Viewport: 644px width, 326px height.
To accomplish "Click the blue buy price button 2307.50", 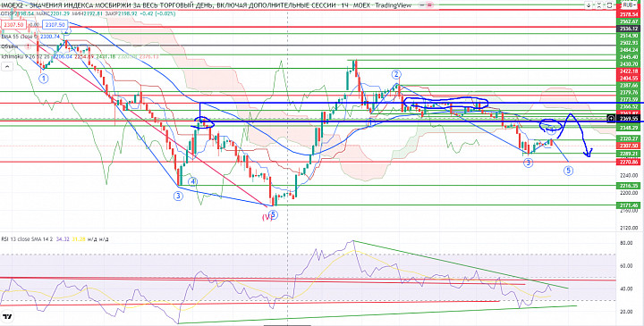I will pyautogui.click(x=55, y=25).
